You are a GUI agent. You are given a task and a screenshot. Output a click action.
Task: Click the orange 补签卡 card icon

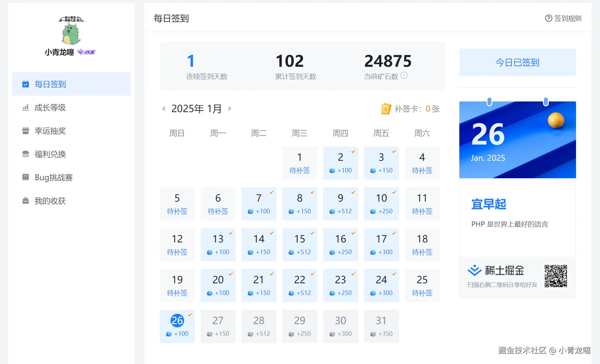click(385, 109)
